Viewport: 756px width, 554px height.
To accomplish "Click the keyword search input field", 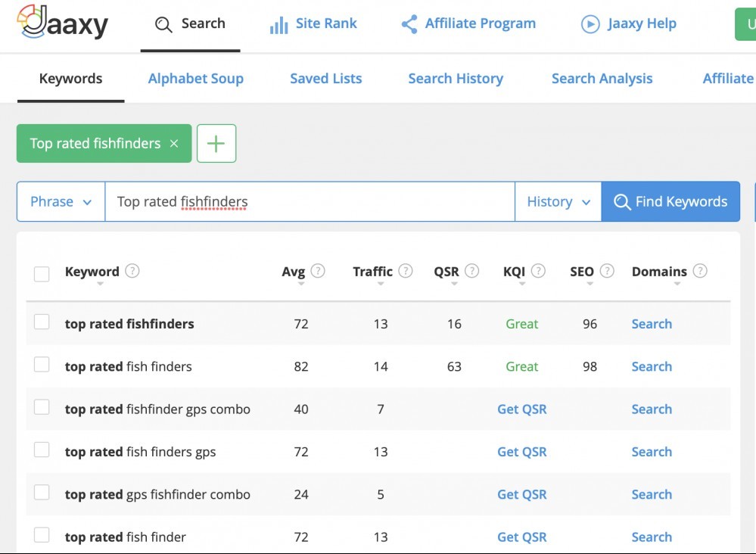I will click(310, 201).
